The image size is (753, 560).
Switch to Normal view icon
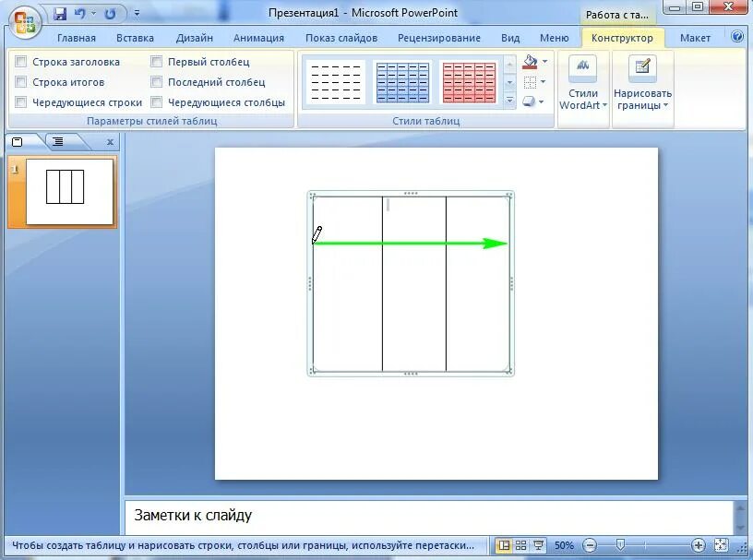503,545
